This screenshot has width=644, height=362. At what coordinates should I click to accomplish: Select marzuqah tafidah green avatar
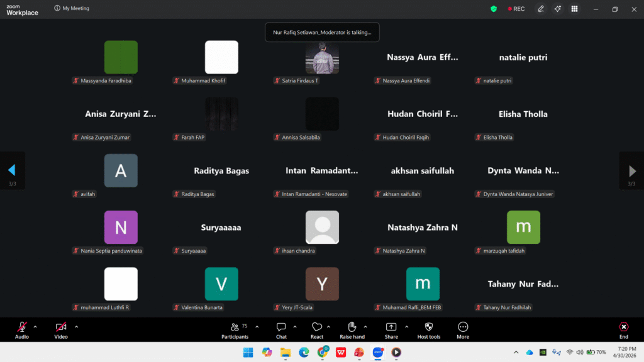pos(523,227)
